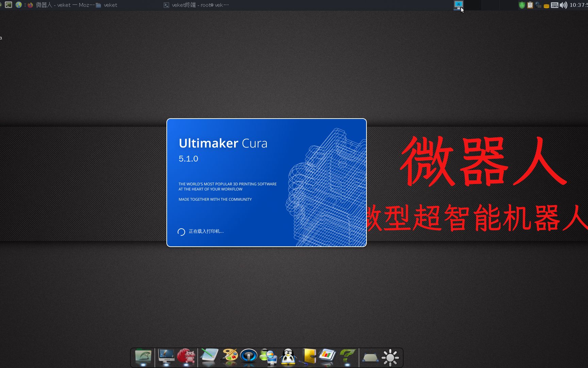Click the 10:37 clock in the panel
The image size is (588, 368).
click(578, 5)
